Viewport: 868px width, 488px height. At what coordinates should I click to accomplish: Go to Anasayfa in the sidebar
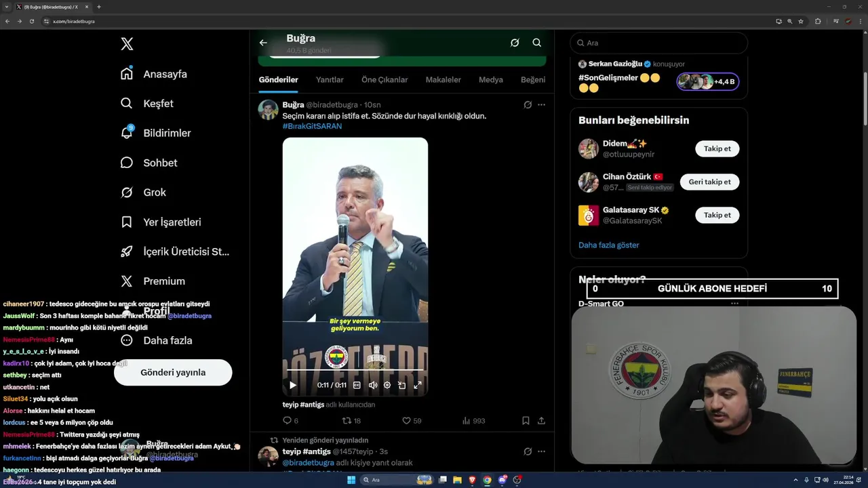[154, 74]
